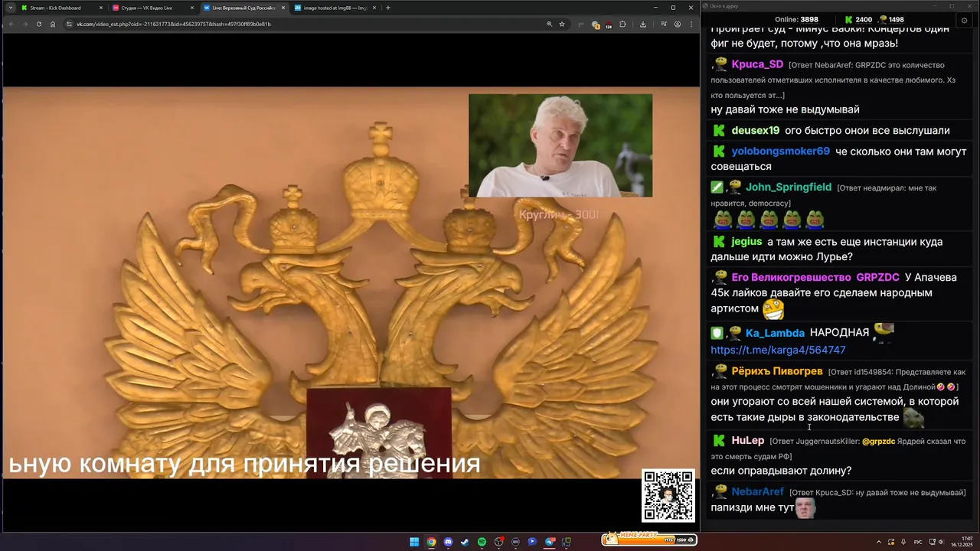Screen dimensions: 980x551
Task: Open yolobongsmoker69 username in chat
Action: coord(780,152)
